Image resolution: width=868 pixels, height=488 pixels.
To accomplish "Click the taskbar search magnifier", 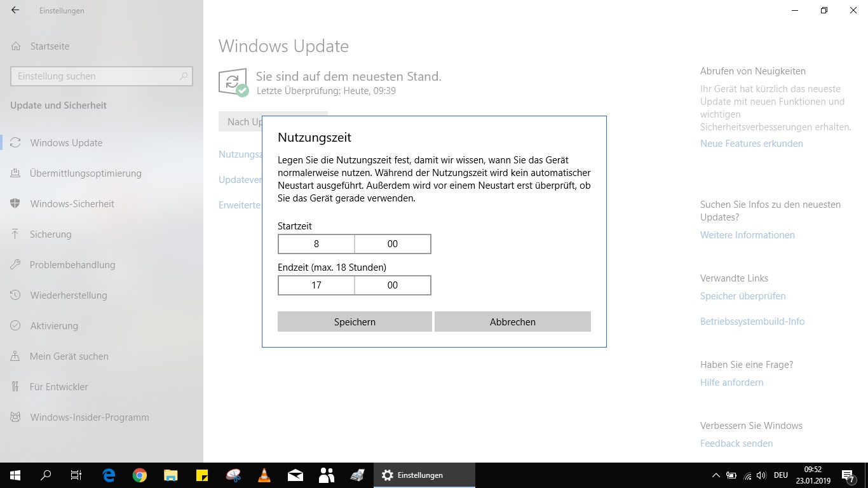I will point(46,475).
